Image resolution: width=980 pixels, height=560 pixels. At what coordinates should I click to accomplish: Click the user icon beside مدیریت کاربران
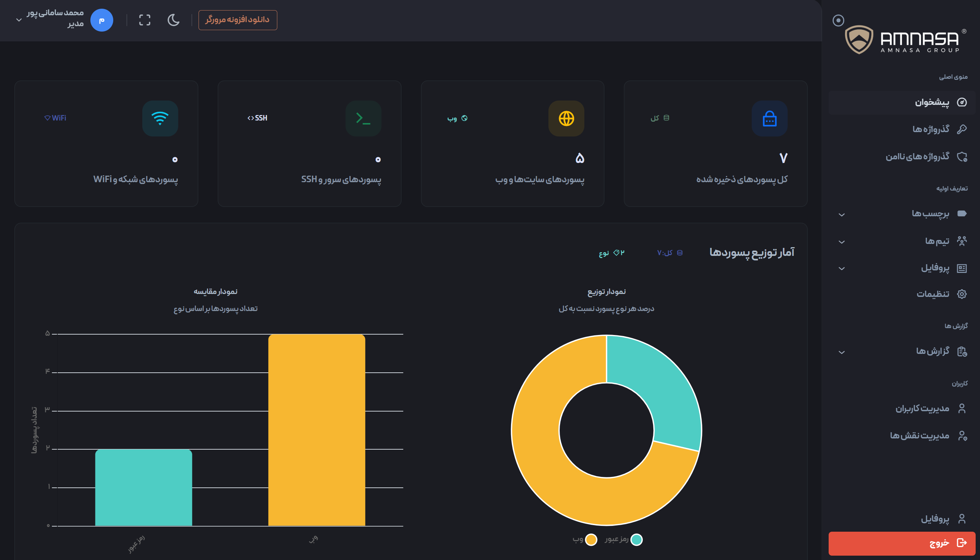[961, 408]
